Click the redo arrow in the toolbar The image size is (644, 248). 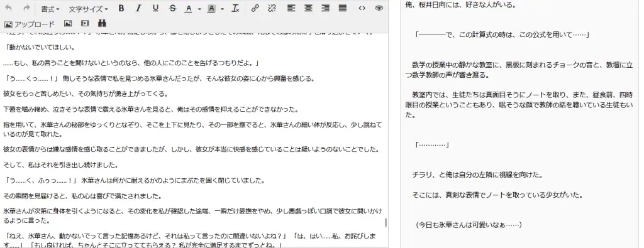[26, 8]
